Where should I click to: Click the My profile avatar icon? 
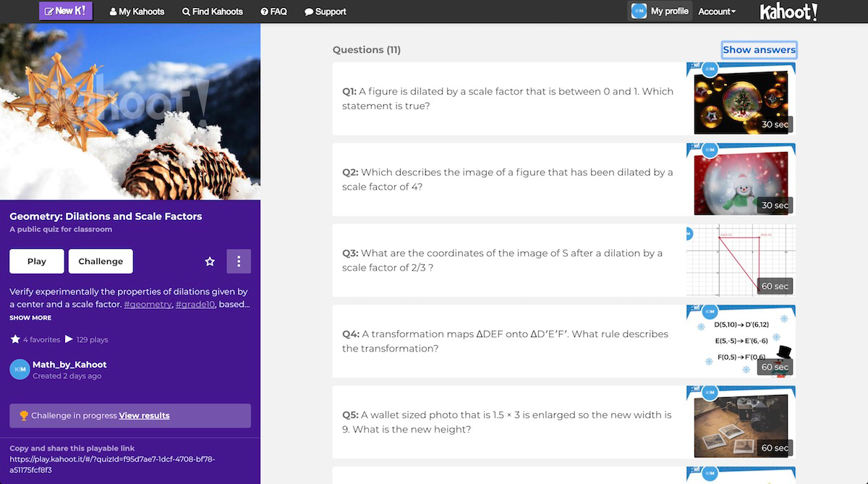coord(639,11)
